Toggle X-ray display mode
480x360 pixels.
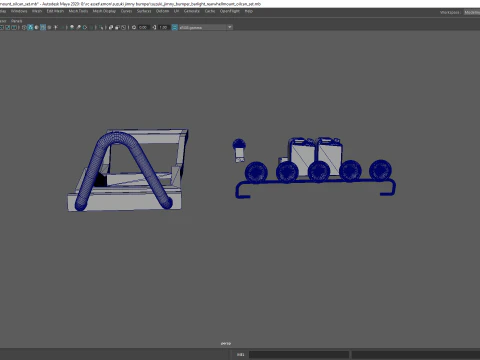point(111,27)
